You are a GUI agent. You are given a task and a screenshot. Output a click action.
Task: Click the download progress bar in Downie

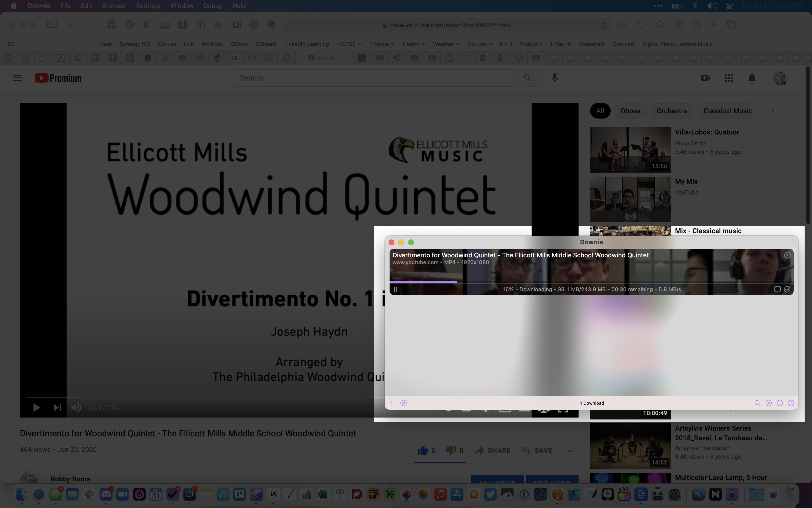tap(591, 282)
